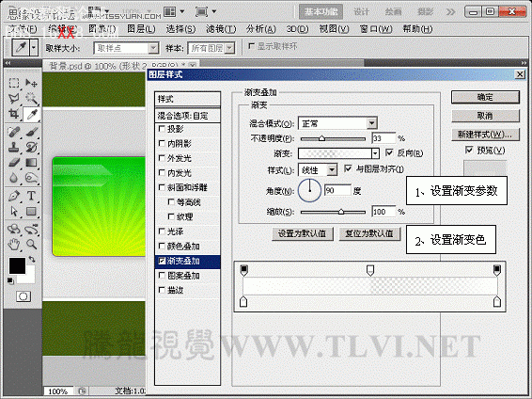532x399 pixels.
Task: Select the Path Selection tool
Action: tap(14, 211)
